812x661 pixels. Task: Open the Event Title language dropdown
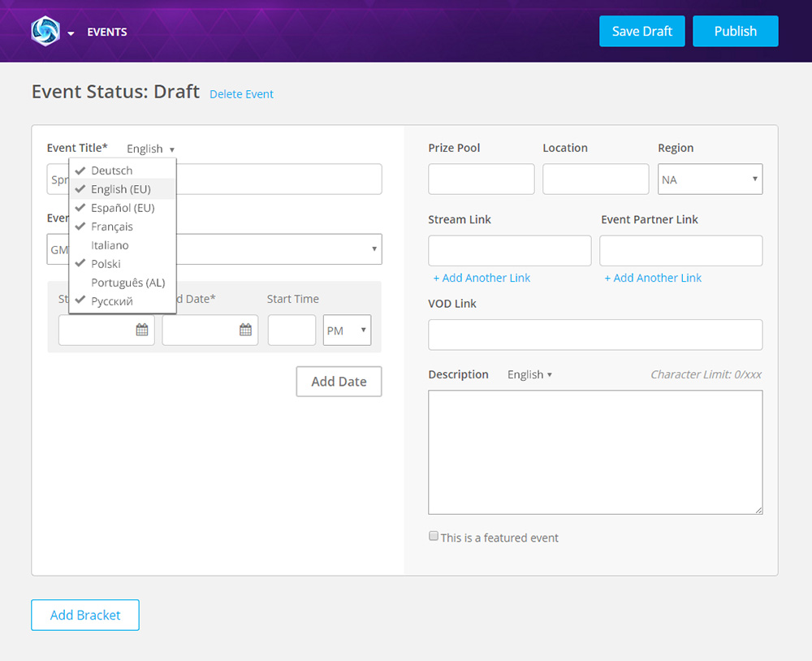(150, 149)
